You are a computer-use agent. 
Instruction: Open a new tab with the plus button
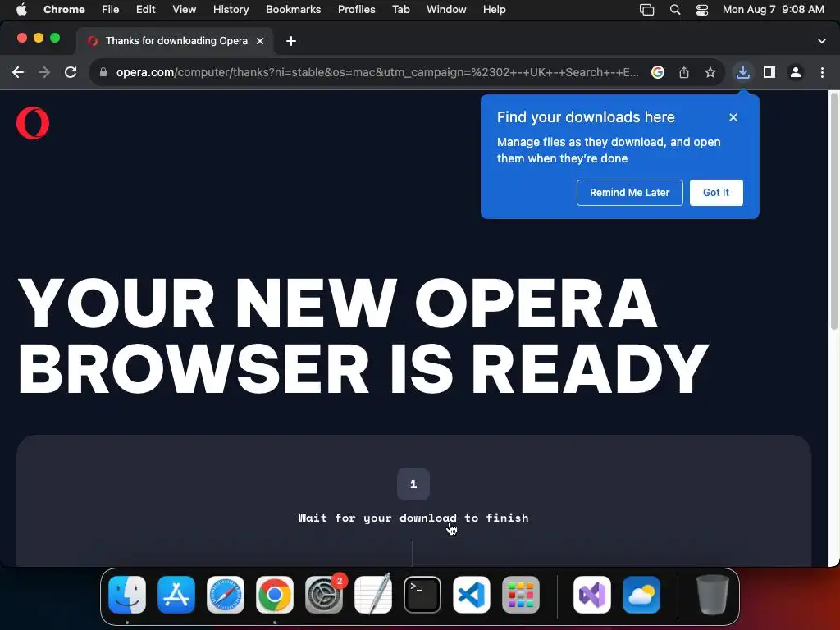pyautogui.click(x=291, y=41)
